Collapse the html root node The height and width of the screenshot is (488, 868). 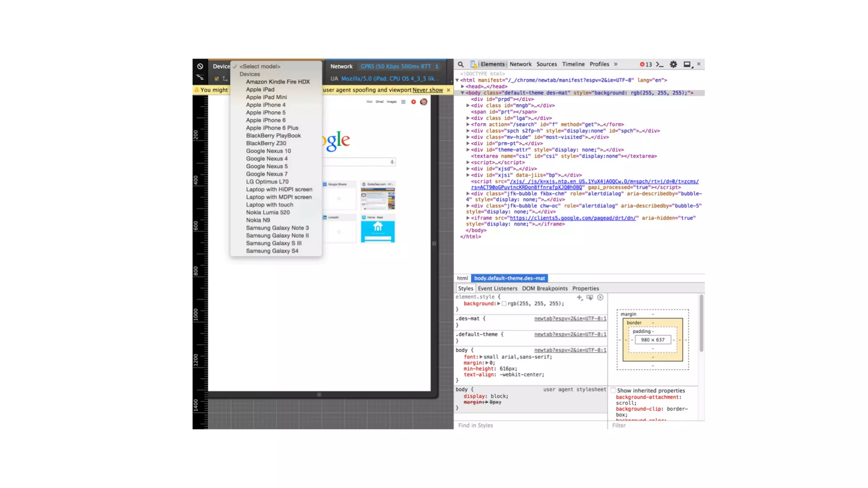click(x=457, y=80)
